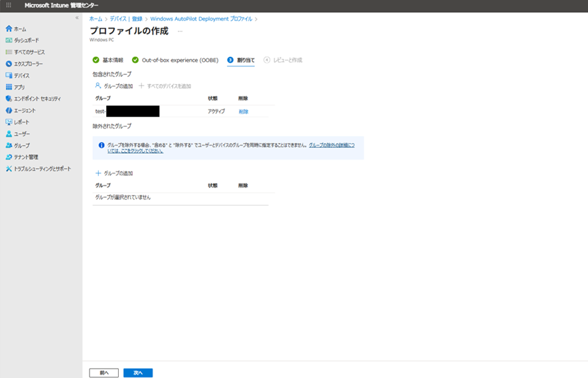The image size is (588, 378).
Task: Click グループの追加 under 包含されたグループ
Action: pyautogui.click(x=113, y=86)
